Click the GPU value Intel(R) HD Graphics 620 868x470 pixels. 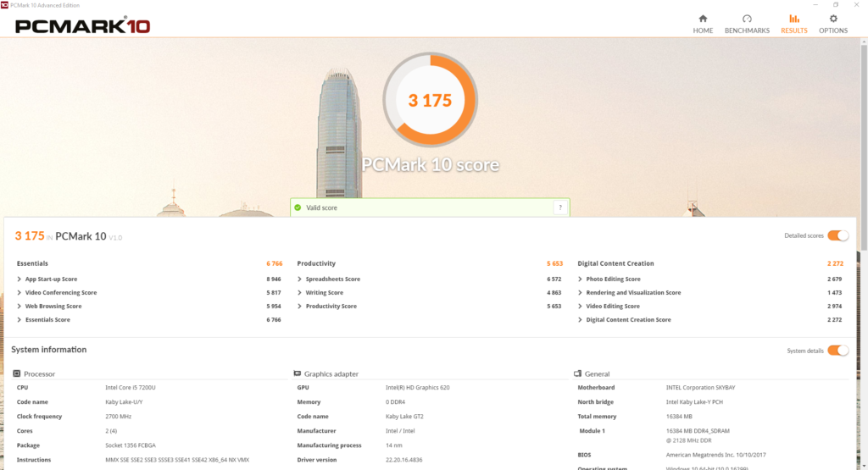417,388
